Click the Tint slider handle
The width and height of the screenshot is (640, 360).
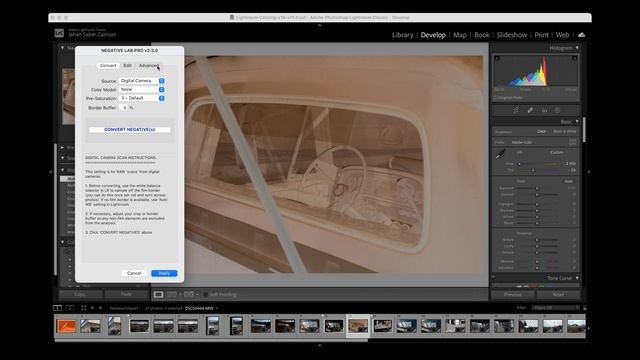tap(533, 170)
